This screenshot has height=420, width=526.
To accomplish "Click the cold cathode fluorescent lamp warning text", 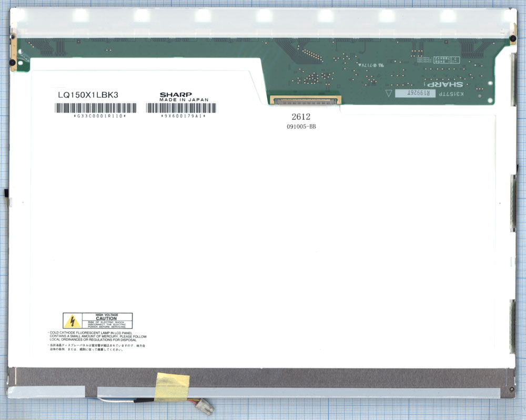I will [98, 336].
